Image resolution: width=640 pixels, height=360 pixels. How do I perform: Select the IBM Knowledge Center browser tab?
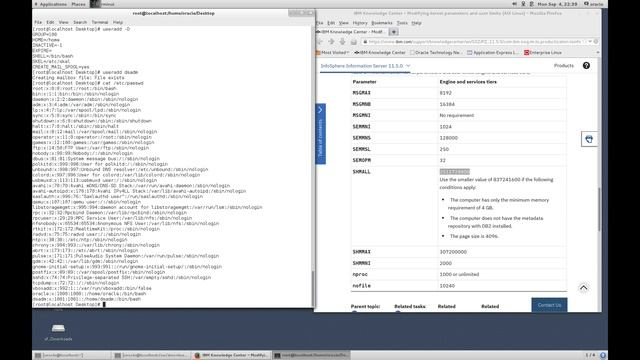(x=351, y=32)
